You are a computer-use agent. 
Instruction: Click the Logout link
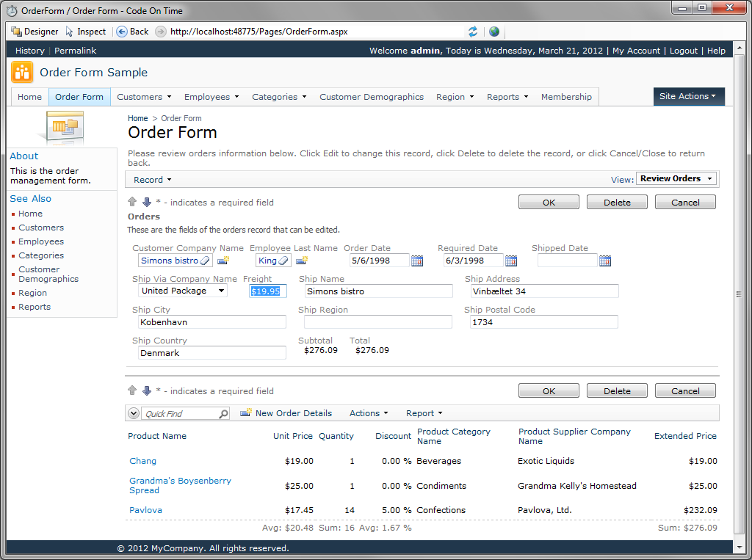684,51
